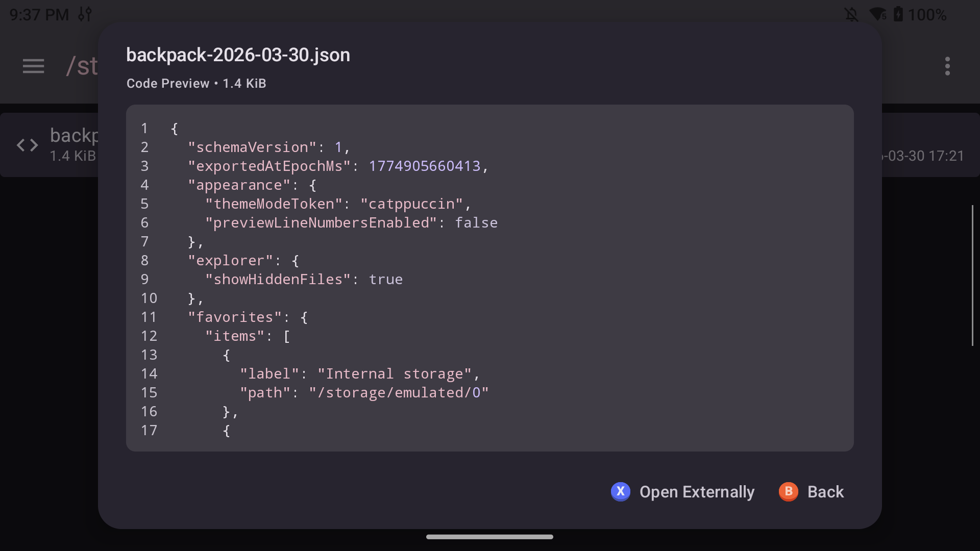This screenshot has height=551, width=980.
Task: Click the orange B gamepad button icon
Action: click(789, 492)
